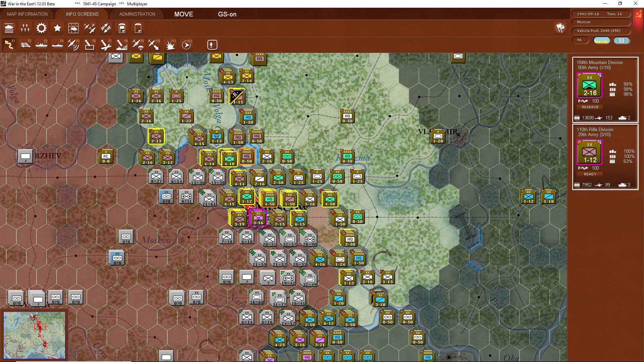Screen dimensions: 644x362
Task: Select the German 24=57 unit stack
Action: click(288, 318)
